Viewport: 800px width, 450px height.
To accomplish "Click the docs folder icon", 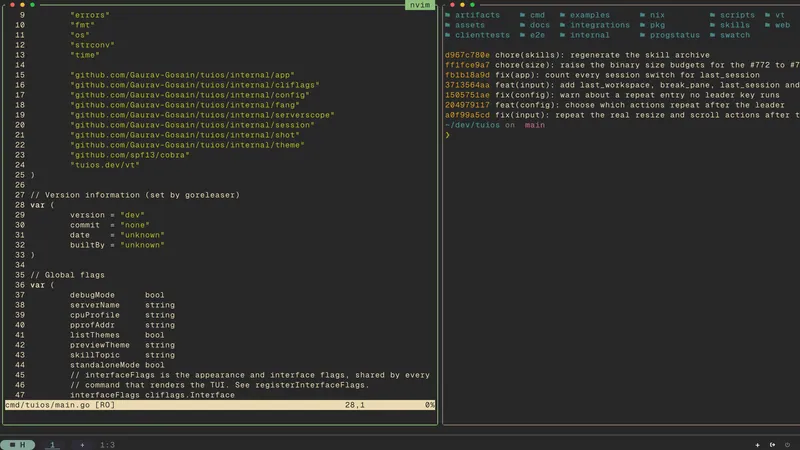I will pyautogui.click(x=522, y=25).
